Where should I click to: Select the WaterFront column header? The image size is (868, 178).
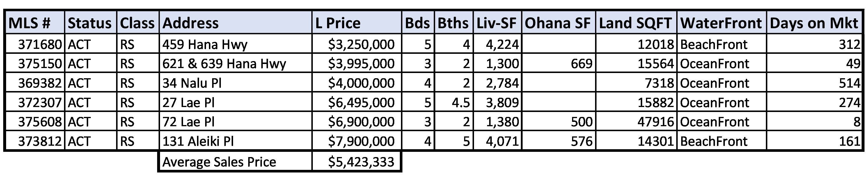pyautogui.click(x=721, y=23)
